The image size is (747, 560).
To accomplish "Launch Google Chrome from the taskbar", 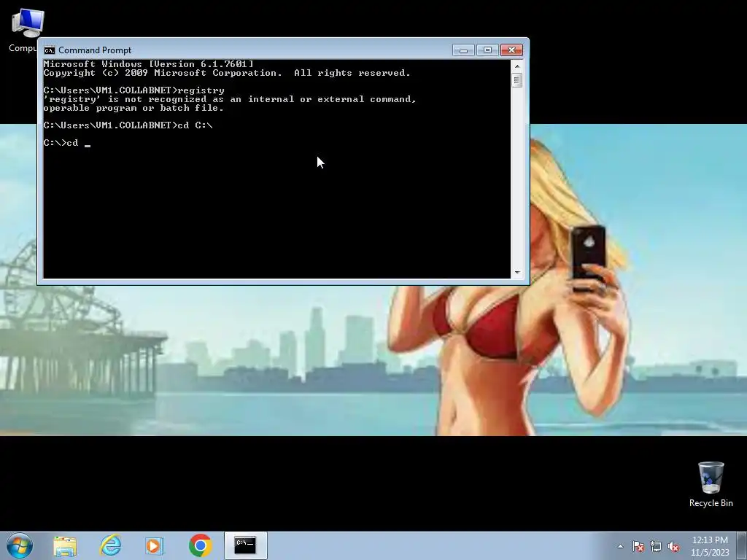I will click(x=200, y=545).
